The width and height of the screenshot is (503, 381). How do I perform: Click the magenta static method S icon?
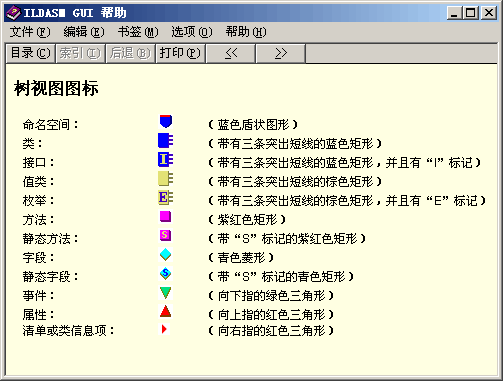(x=165, y=235)
